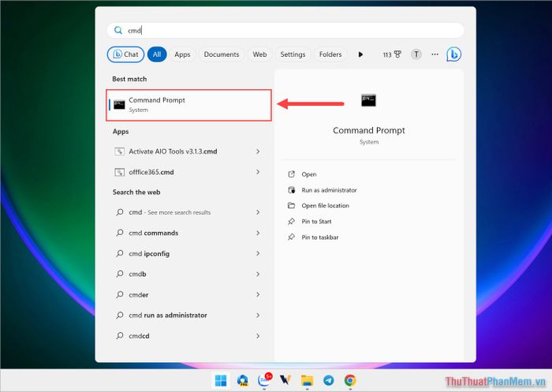Click the Activate AIO Tools script file icon
The image size is (552, 392).
(119, 151)
